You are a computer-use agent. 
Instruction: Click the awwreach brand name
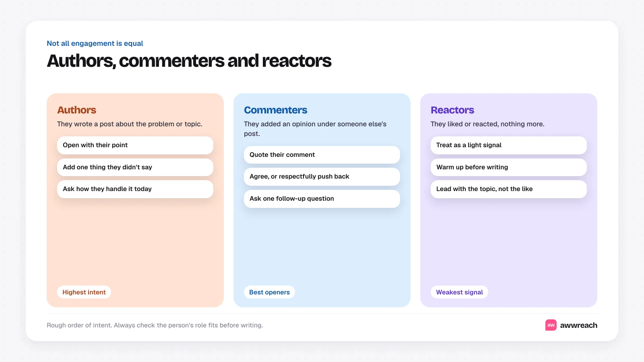pyautogui.click(x=578, y=325)
